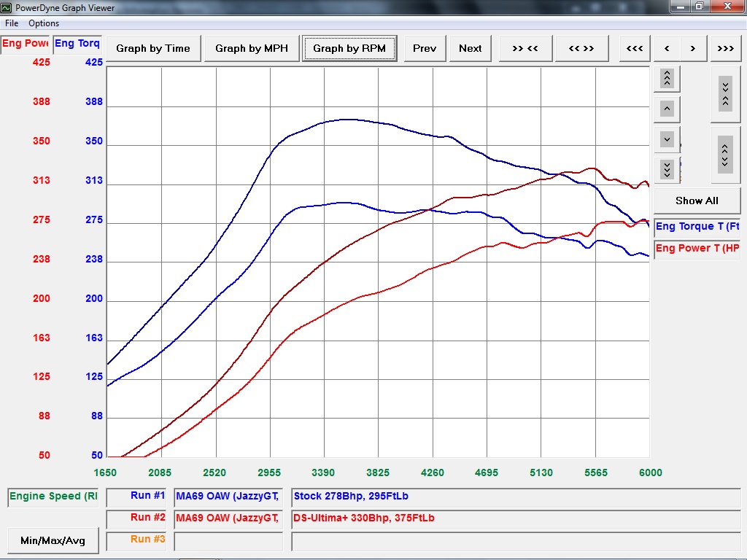Click the empty Run #3 name field
The image size is (747, 560).
coord(228,542)
